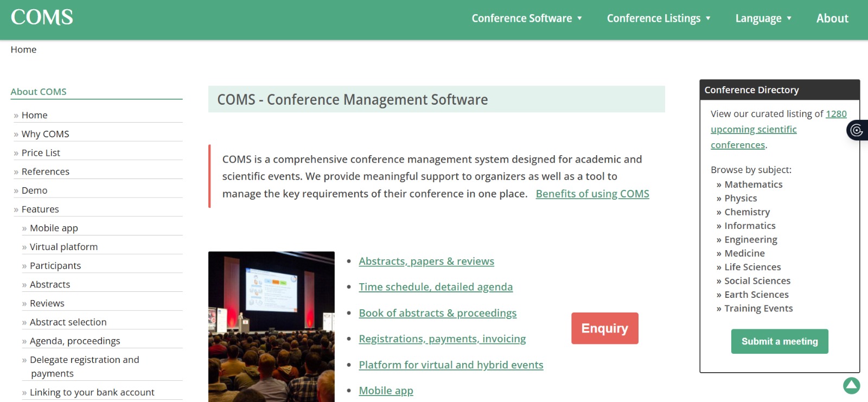Open Book of abstracts & proceedings link

coord(438,313)
